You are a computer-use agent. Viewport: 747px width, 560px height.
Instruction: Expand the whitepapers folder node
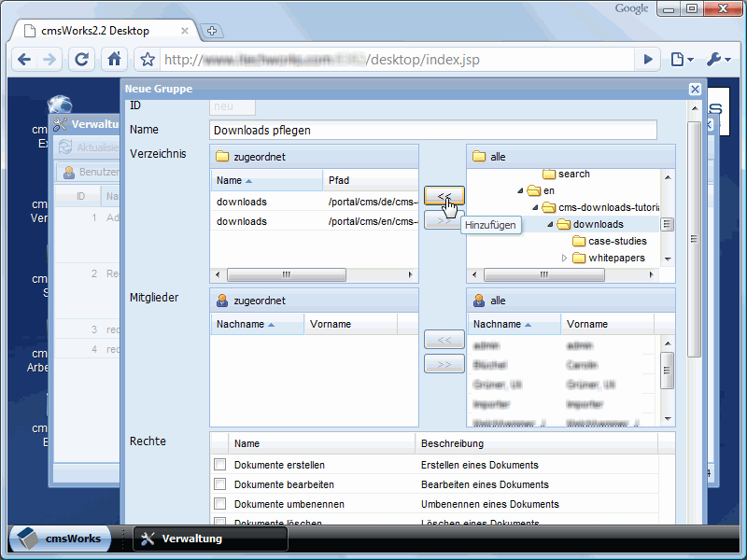(565, 259)
